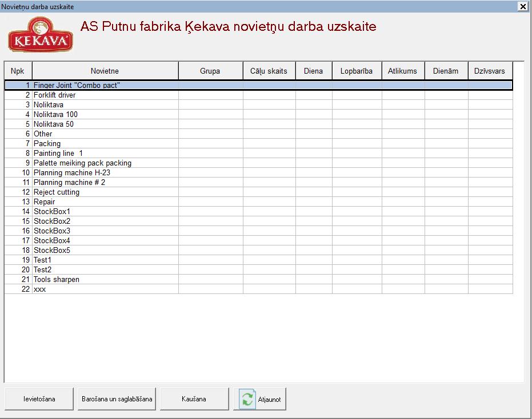Image resolution: width=532 pixels, height=419 pixels.
Task: Click the Novietne column header
Action: (x=105, y=71)
